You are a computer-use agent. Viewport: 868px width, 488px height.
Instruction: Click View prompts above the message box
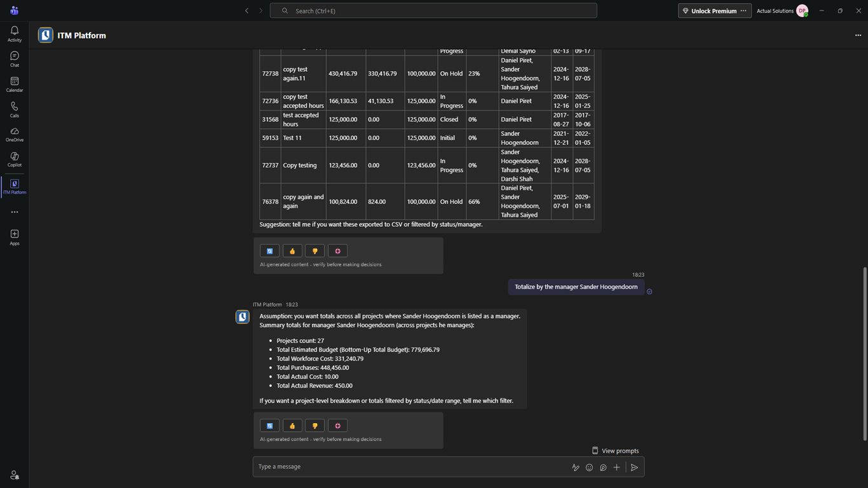[x=615, y=451]
